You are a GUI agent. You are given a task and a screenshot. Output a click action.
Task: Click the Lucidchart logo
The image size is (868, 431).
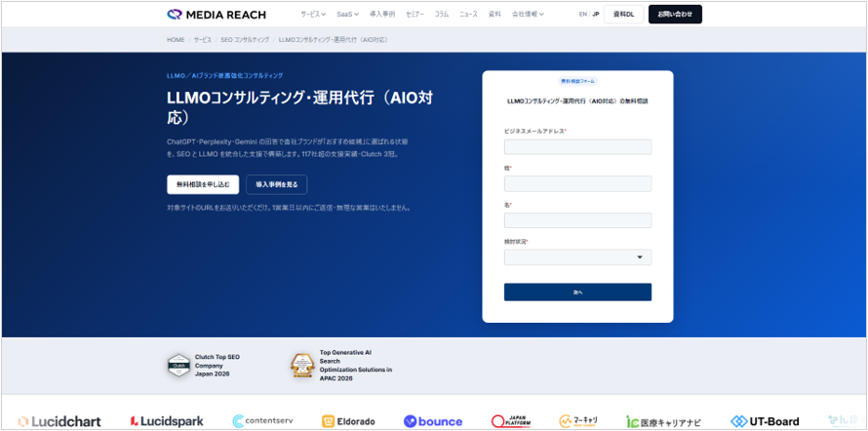pyautogui.click(x=59, y=421)
